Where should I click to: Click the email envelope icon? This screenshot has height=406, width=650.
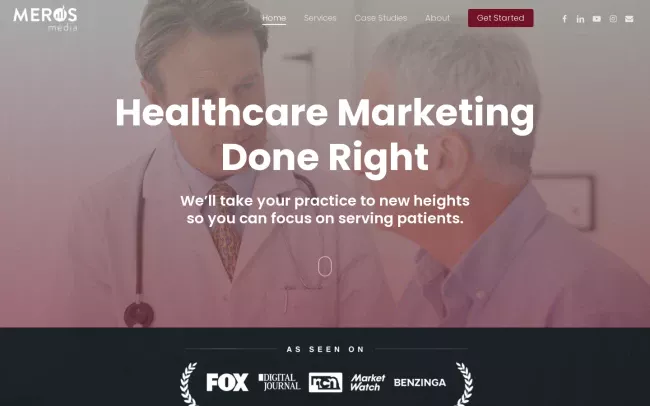pyautogui.click(x=629, y=19)
